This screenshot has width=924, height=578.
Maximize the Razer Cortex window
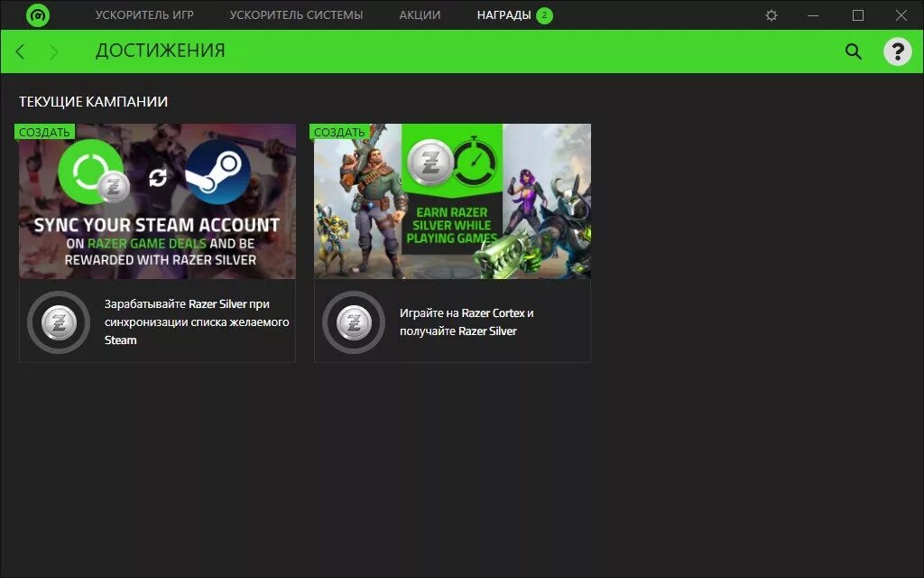tap(858, 15)
